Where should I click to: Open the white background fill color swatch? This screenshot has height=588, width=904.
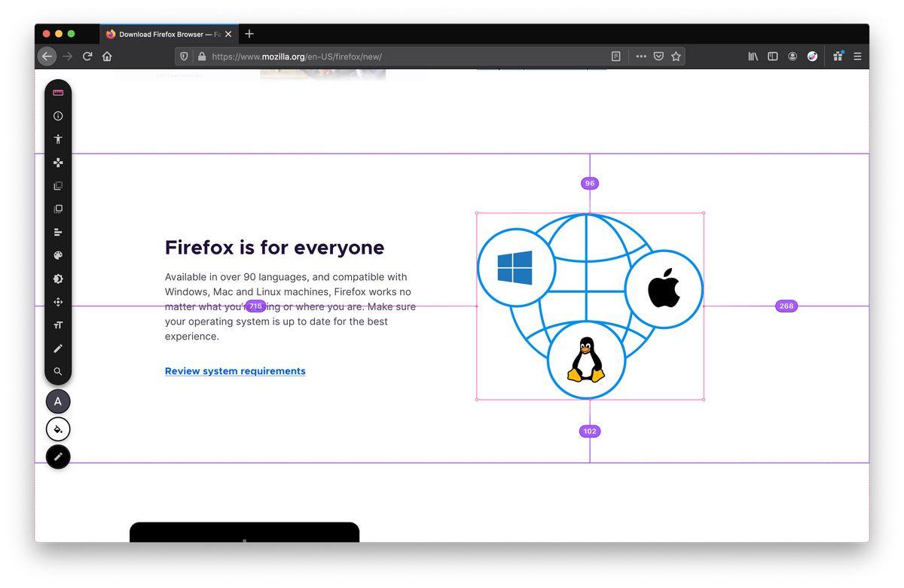click(58, 429)
